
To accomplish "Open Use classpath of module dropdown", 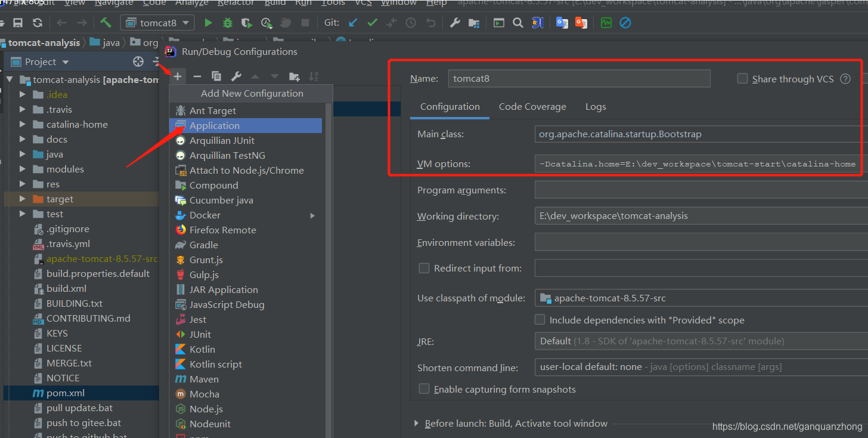I will pos(701,298).
